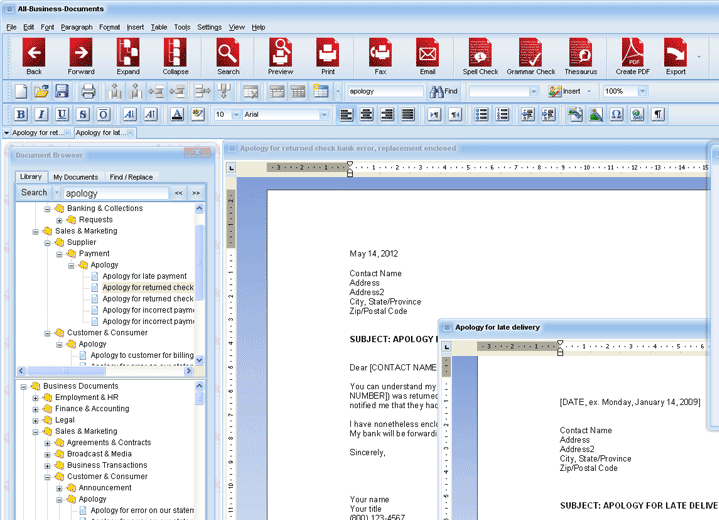Expand the Legal folder
Screen dimensions: 719x520
(x=35, y=420)
